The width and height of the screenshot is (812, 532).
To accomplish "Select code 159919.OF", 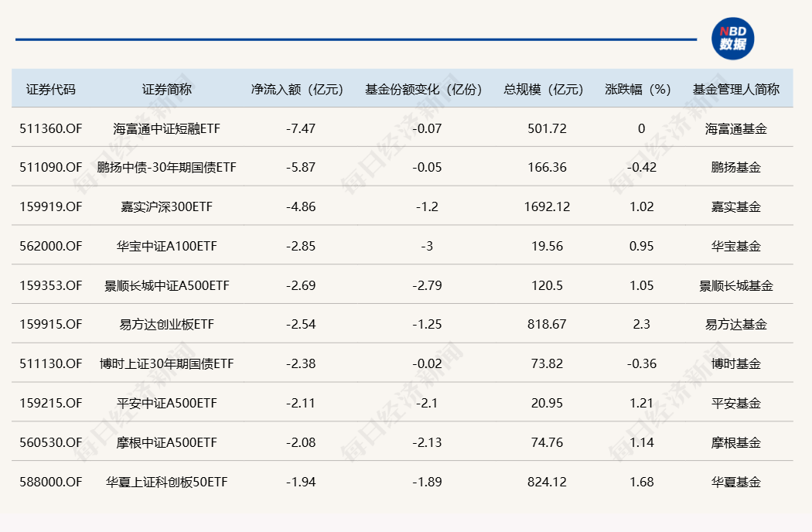I will [x=51, y=206].
